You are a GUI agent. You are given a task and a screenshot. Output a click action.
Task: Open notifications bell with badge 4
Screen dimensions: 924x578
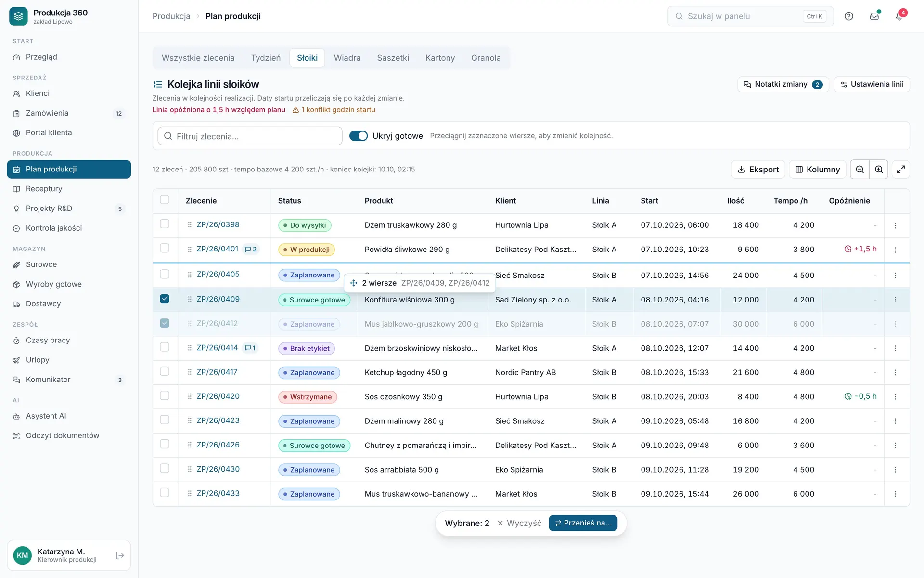pyautogui.click(x=899, y=16)
